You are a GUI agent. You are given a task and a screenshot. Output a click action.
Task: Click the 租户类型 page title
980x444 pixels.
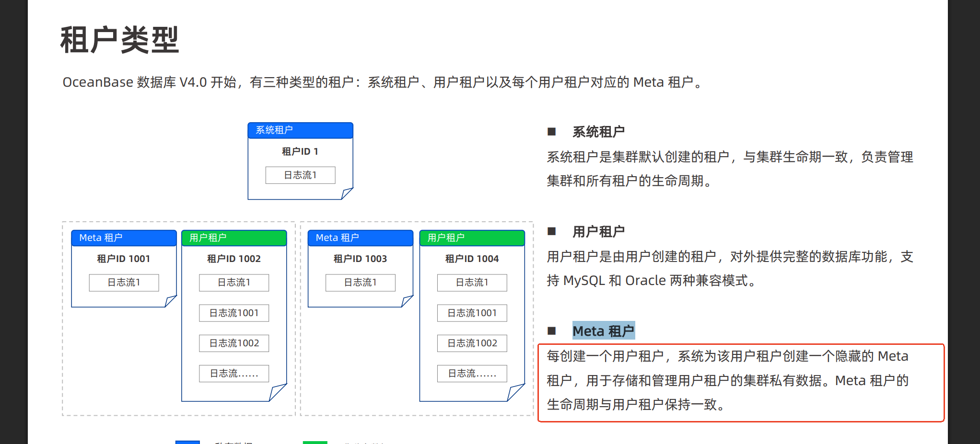[119, 40]
